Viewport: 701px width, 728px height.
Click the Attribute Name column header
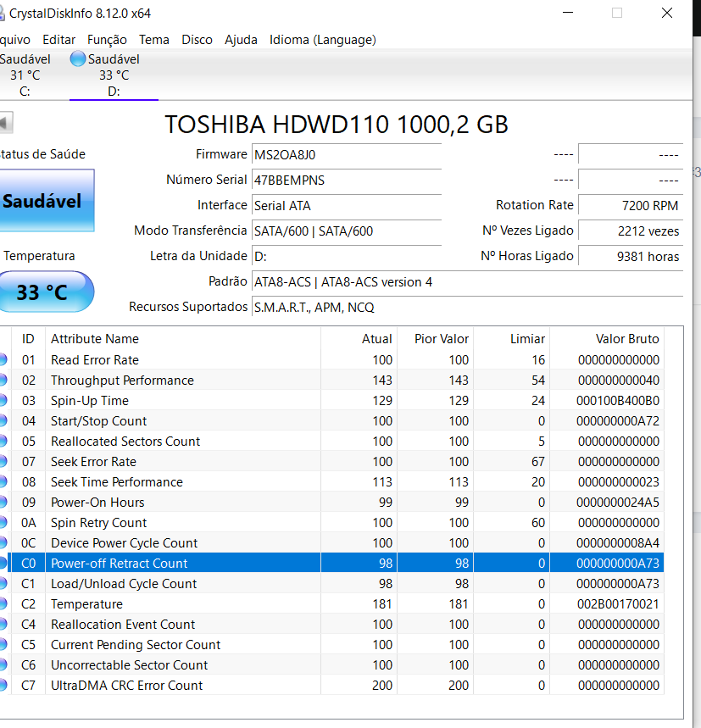tap(183, 339)
